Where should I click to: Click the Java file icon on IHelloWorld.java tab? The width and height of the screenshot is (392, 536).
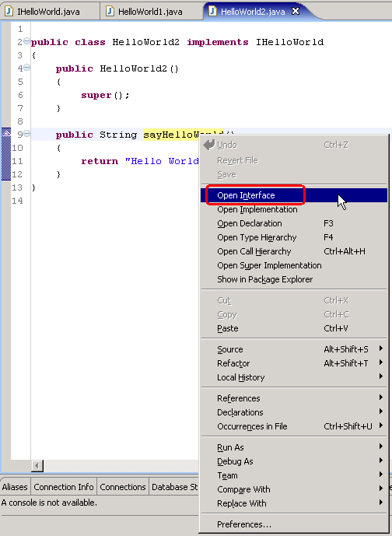tap(9, 12)
